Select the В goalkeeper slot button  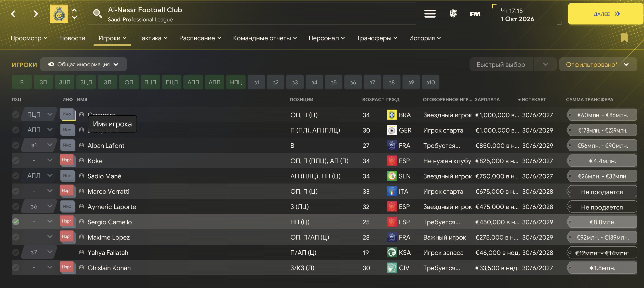tap(22, 82)
